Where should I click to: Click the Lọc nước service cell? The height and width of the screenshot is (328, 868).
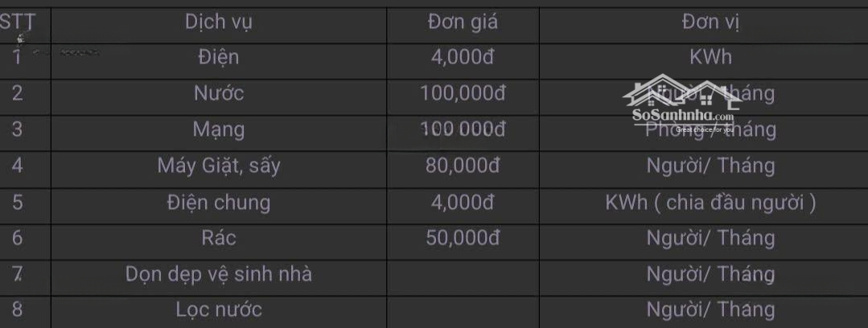click(219, 310)
